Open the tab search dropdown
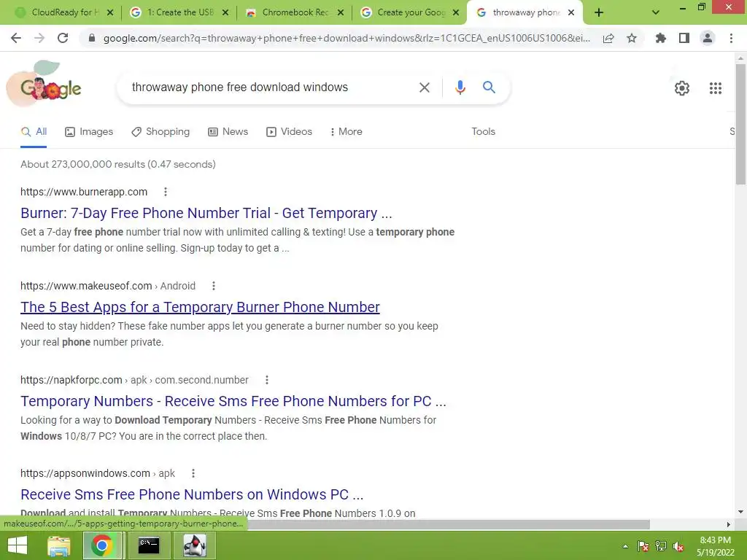747x560 pixels. (x=656, y=13)
